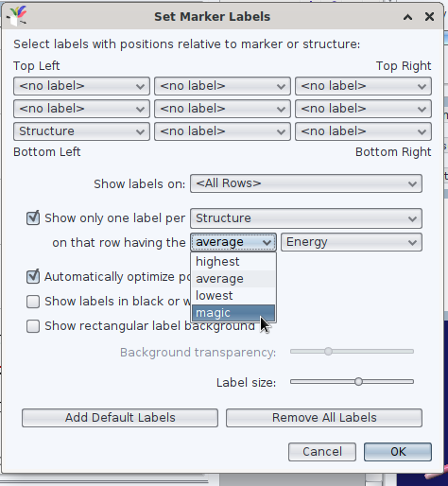Click the DataWarrior app icon in title bar
The image size is (448, 486).
point(17,16)
